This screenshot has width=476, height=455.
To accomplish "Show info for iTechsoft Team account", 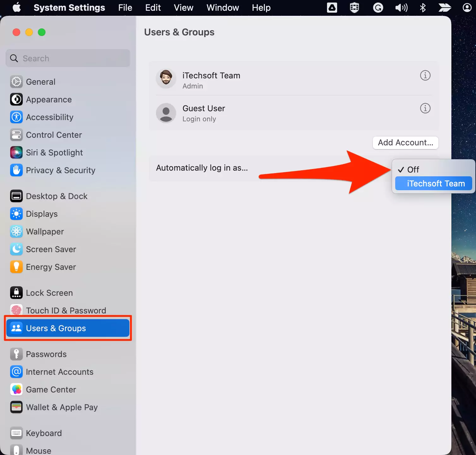I will [425, 76].
